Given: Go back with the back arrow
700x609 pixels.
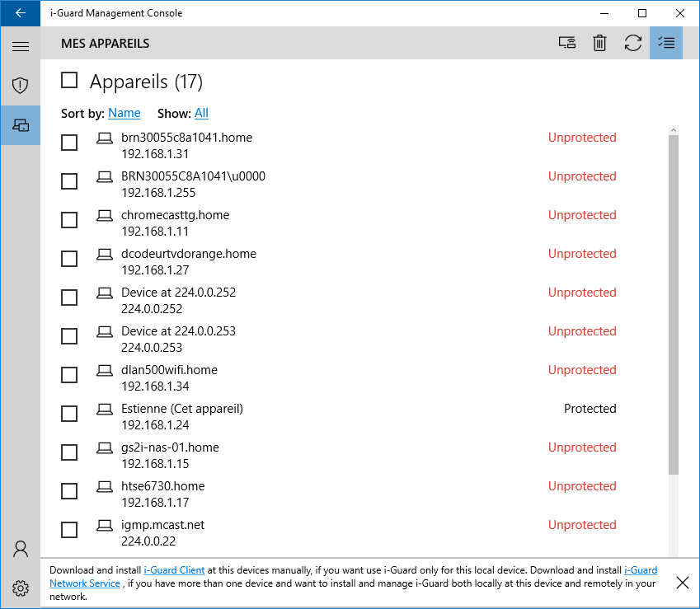Looking at the screenshot, I should (x=21, y=13).
